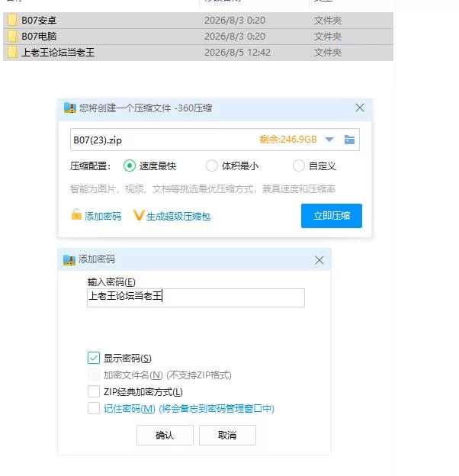Click the folder icon of 上老王论坛当老王
Image resolution: width=459 pixels, height=476 pixels.
(x=12, y=53)
